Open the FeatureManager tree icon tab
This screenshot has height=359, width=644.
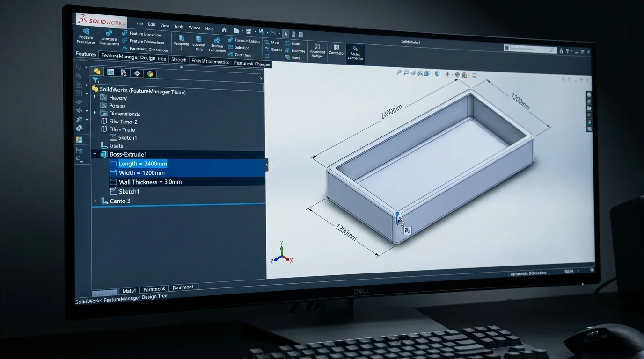(x=97, y=72)
